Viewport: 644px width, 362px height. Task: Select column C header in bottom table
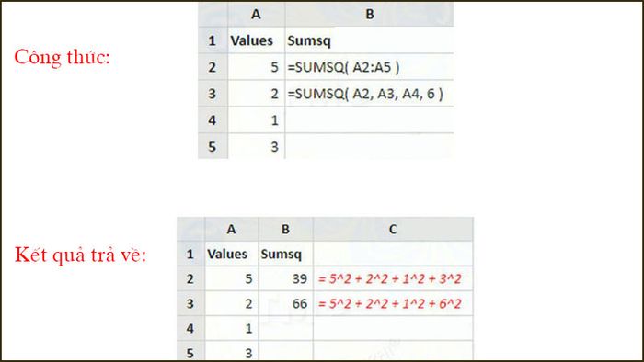(x=393, y=229)
